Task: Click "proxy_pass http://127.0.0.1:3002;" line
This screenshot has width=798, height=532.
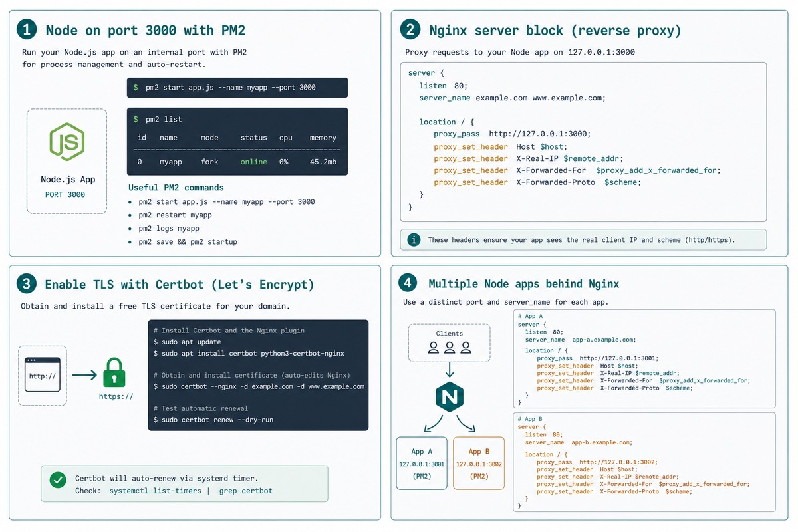Action: pos(597,462)
